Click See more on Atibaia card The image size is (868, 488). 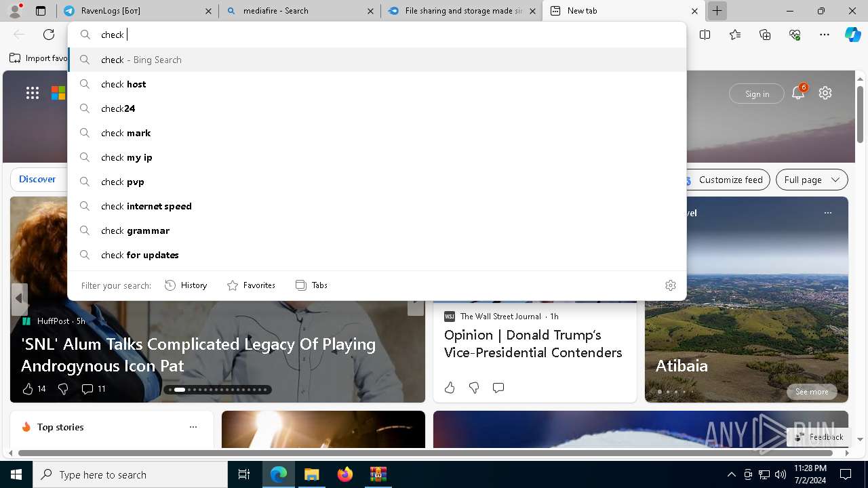812,392
